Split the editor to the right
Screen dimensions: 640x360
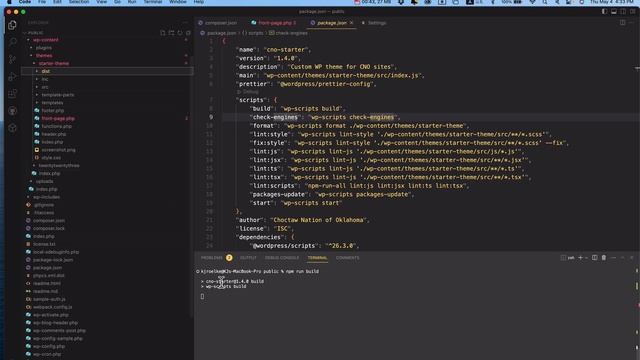(622, 23)
